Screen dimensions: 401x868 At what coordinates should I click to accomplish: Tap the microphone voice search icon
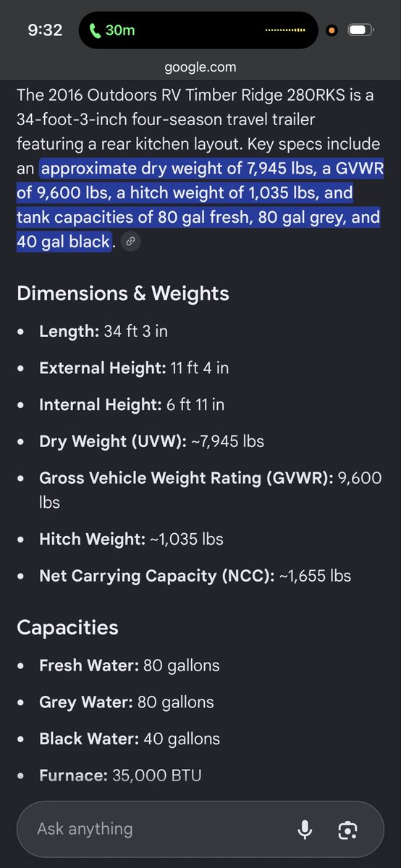(x=305, y=829)
